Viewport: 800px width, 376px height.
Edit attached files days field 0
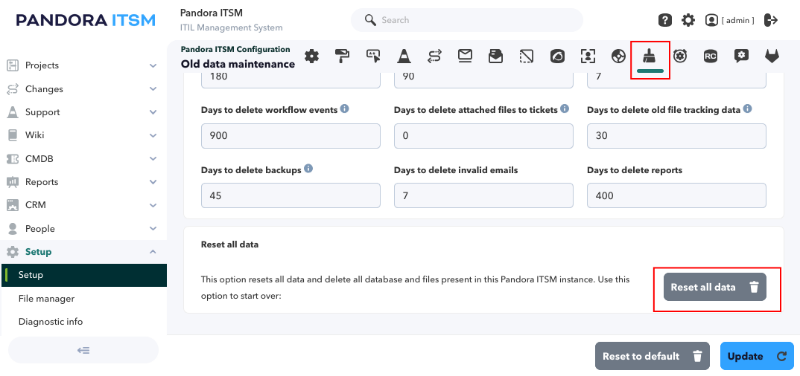pos(484,136)
